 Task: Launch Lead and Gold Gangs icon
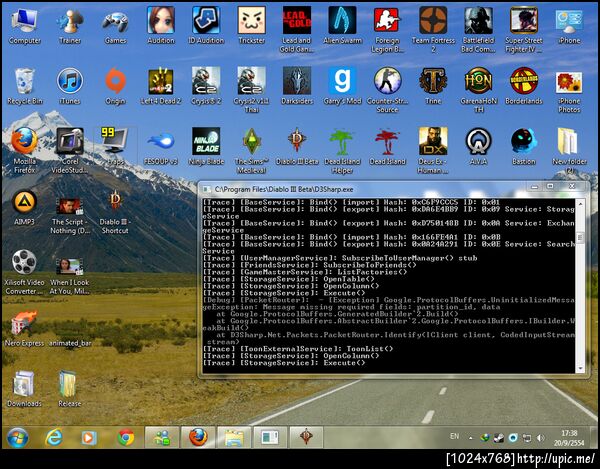(297, 30)
